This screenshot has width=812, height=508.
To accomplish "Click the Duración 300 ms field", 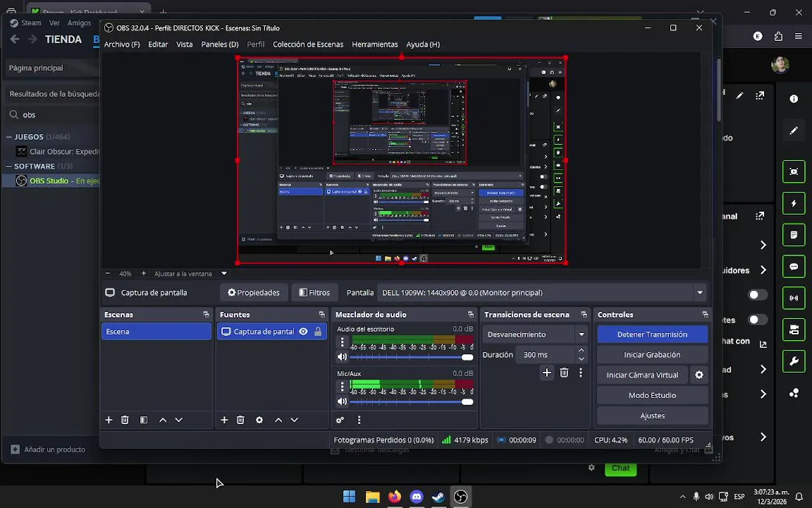I will (x=546, y=355).
